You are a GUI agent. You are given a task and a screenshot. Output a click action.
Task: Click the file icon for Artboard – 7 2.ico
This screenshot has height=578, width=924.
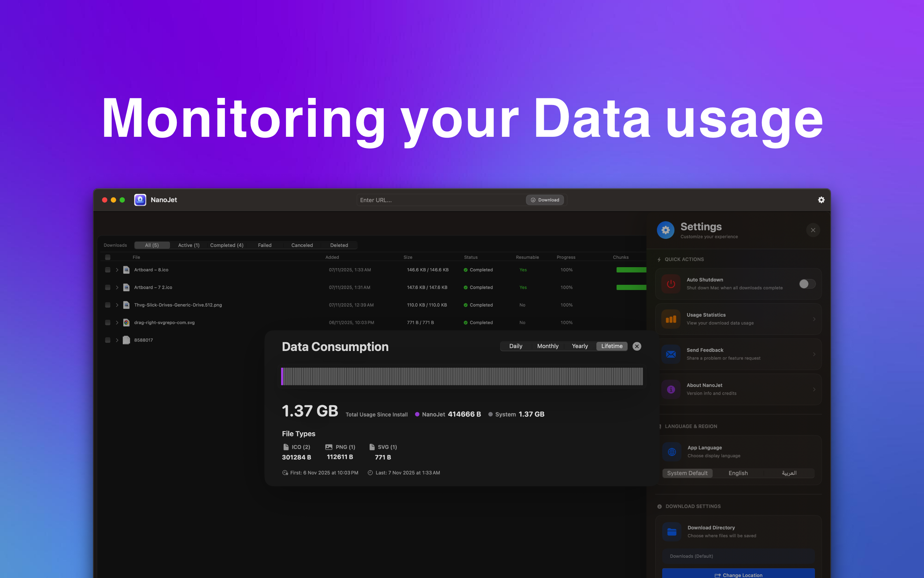pos(126,287)
